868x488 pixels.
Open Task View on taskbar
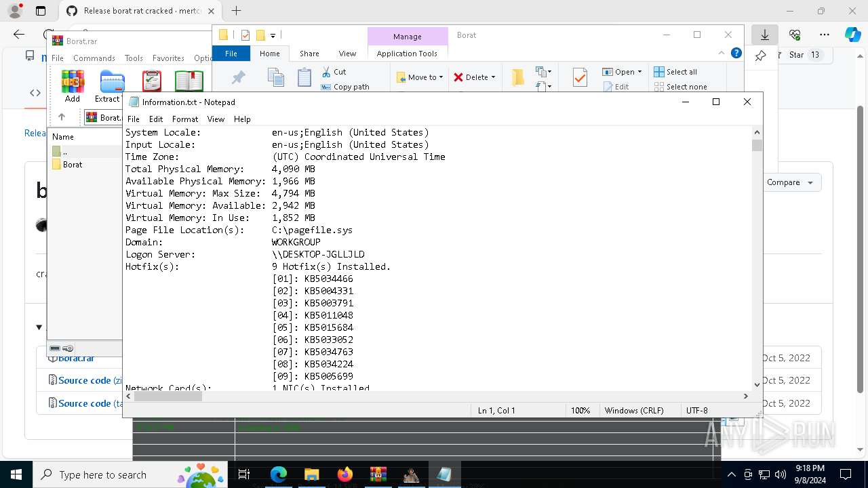(x=245, y=474)
